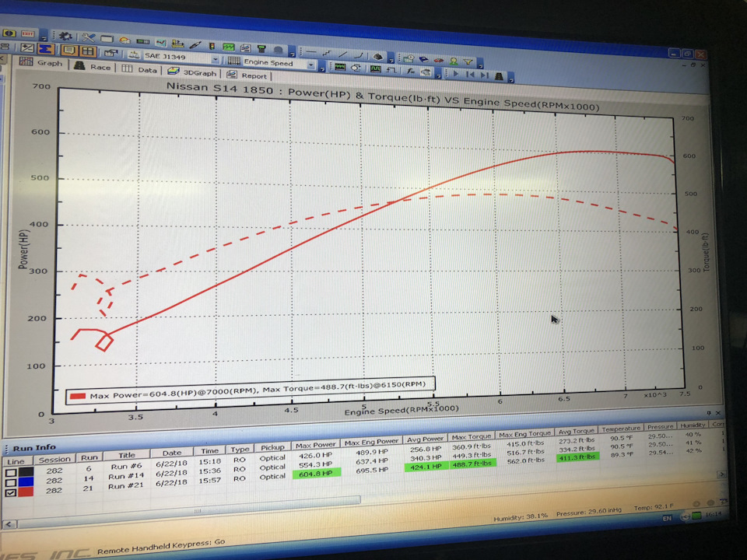Open the gear settings icon

(65, 37)
